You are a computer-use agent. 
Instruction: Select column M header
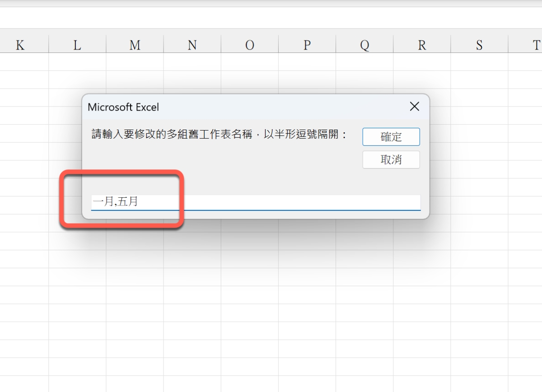tap(135, 45)
